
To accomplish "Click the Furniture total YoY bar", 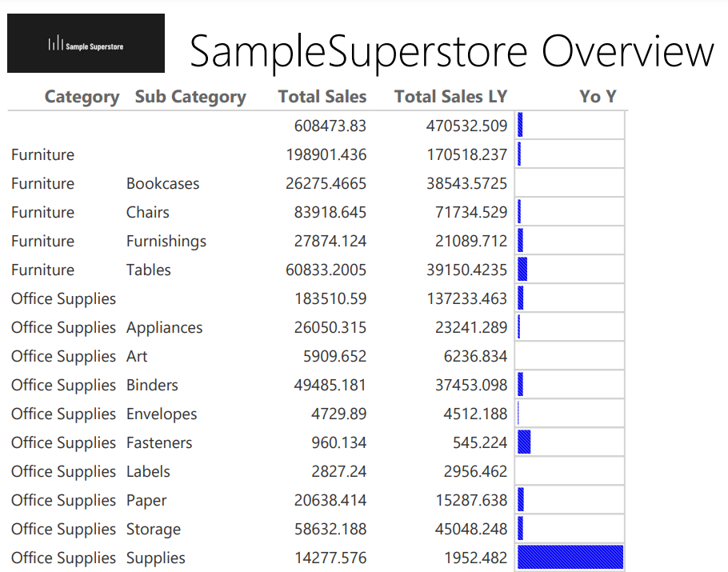I will (521, 154).
